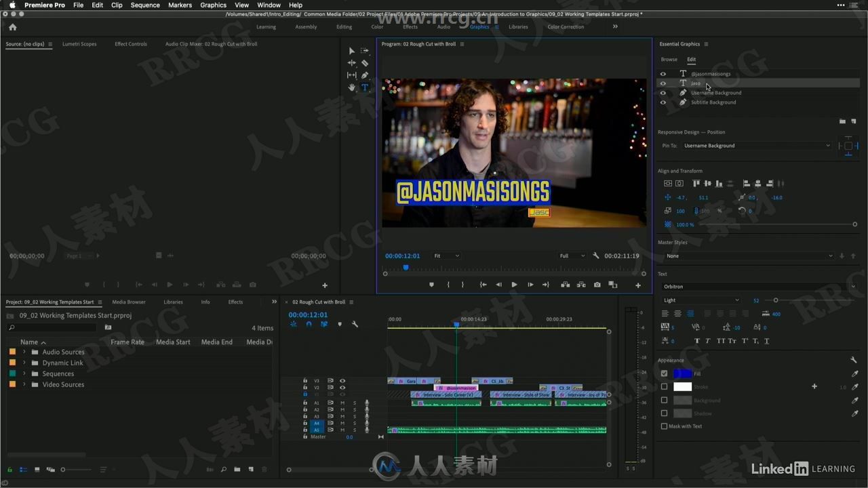Click the Align Top icon
The image size is (868, 488).
pyautogui.click(x=696, y=183)
